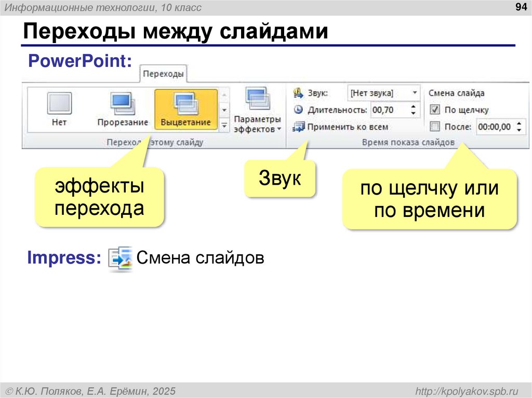Click the 'После' time field 00:00,00

495,127
